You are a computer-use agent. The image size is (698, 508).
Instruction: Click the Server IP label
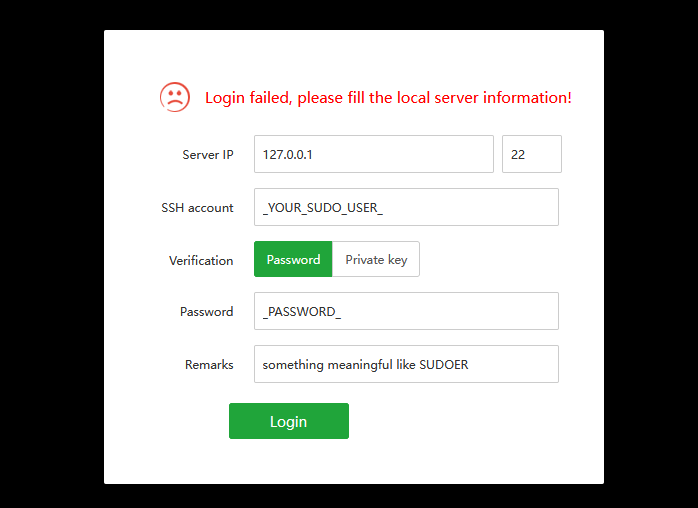click(x=207, y=155)
